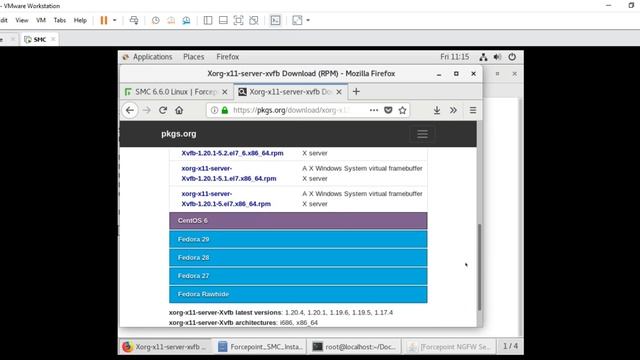
Task: Click the Firefox forward arrow
Action: pyautogui.click(x=147, y=110)
